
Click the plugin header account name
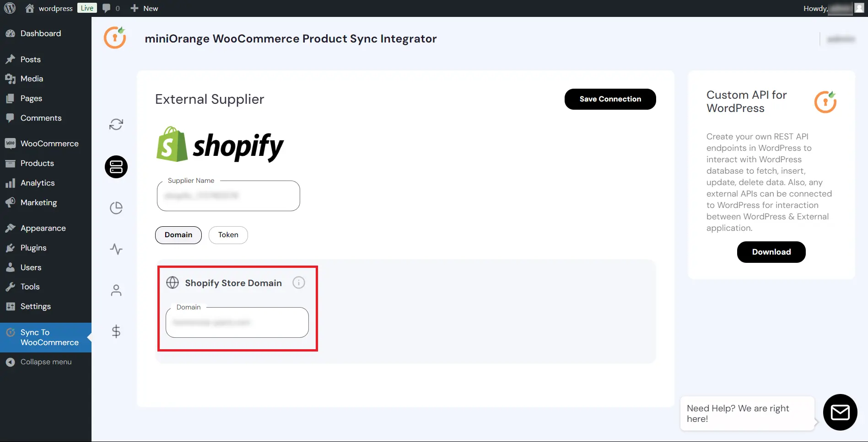(x=841, y=39)
